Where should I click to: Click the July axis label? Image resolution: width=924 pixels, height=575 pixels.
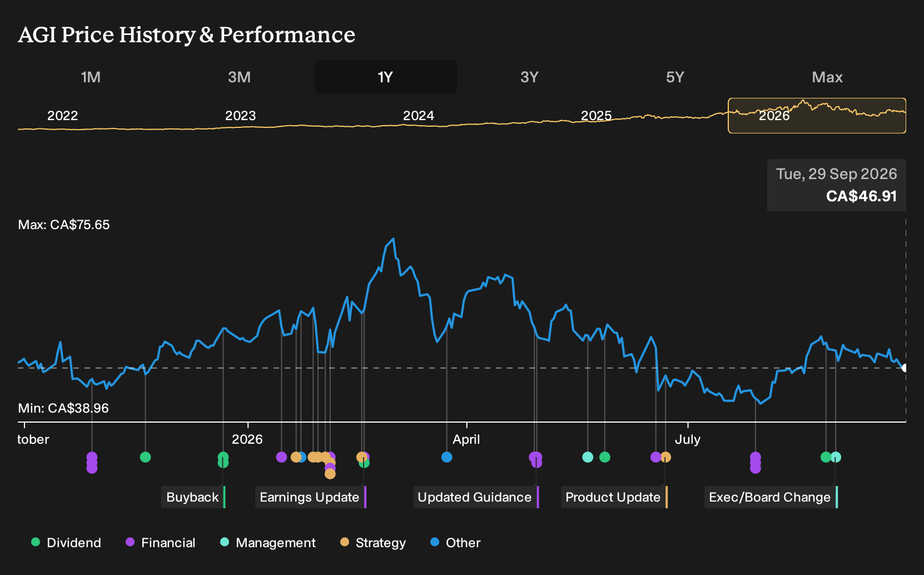pyautogui.click(x=688, y=439)
